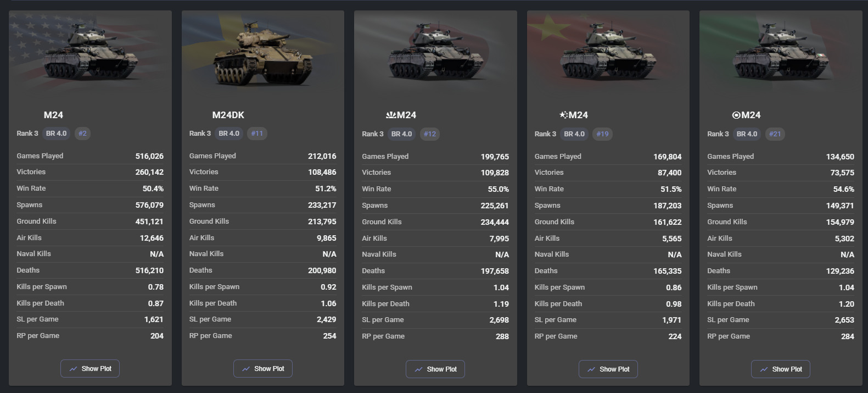Click chart icon in M24DK Show Plot

246,369
